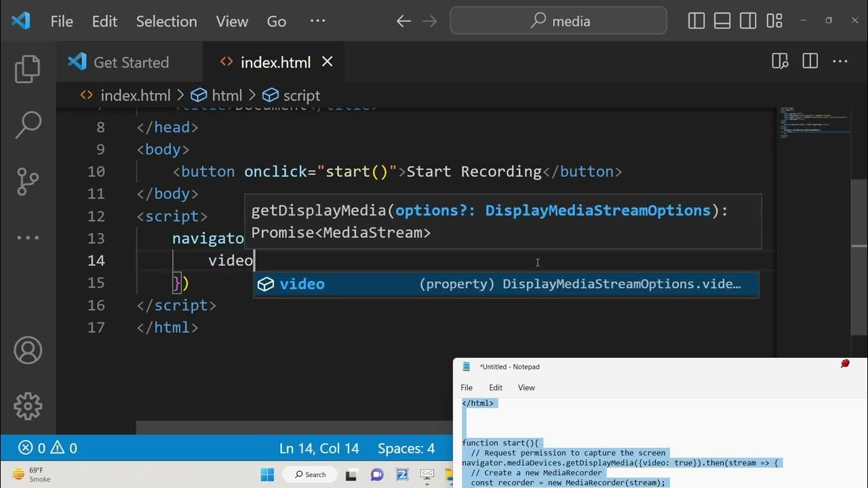The image size is (868, 488).
Task: Click the 'media' search box at top
Action: pos(557,21)
